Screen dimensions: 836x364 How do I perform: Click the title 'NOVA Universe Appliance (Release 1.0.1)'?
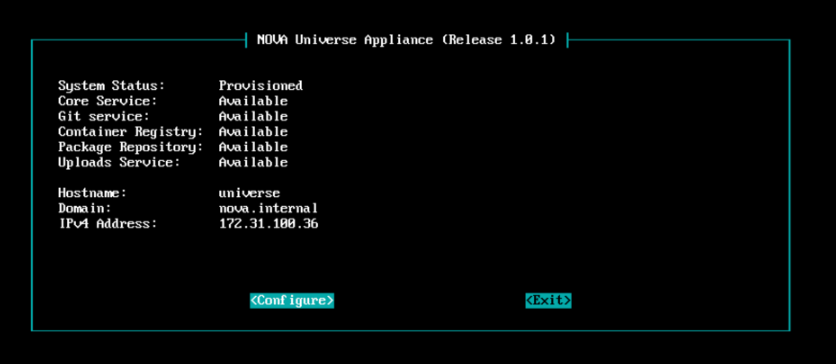click(x=406, y=40)
